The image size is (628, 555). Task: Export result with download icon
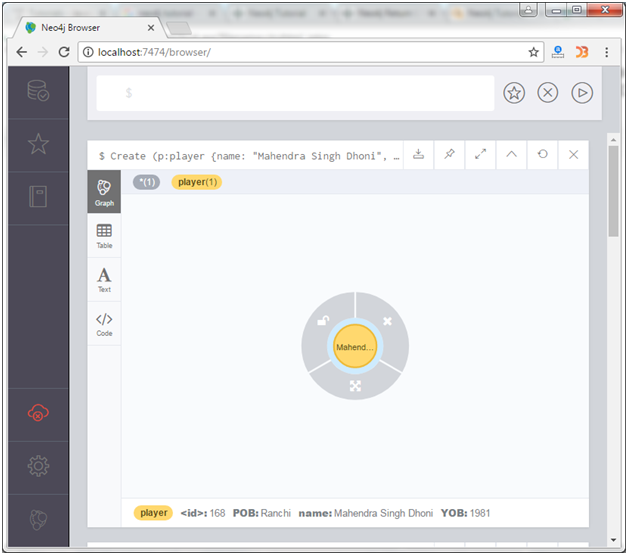(418, 155)
